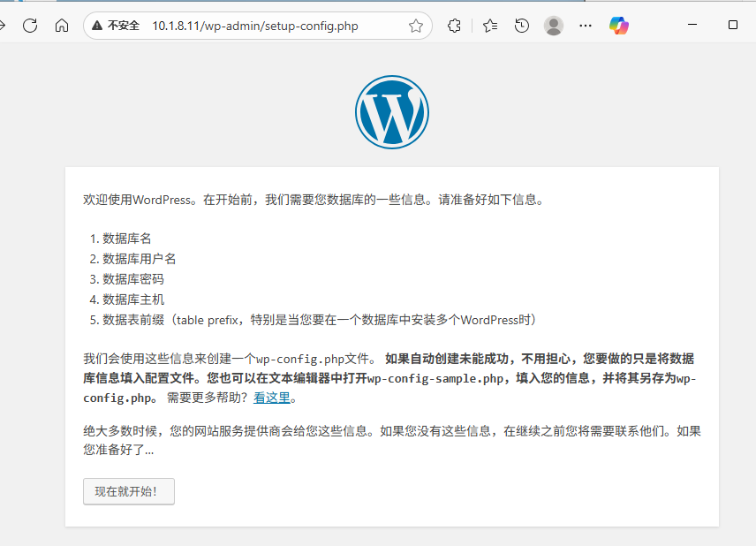Open the user profile avatar
This screenshot has width=756, height=546.
tap(554, 26)
